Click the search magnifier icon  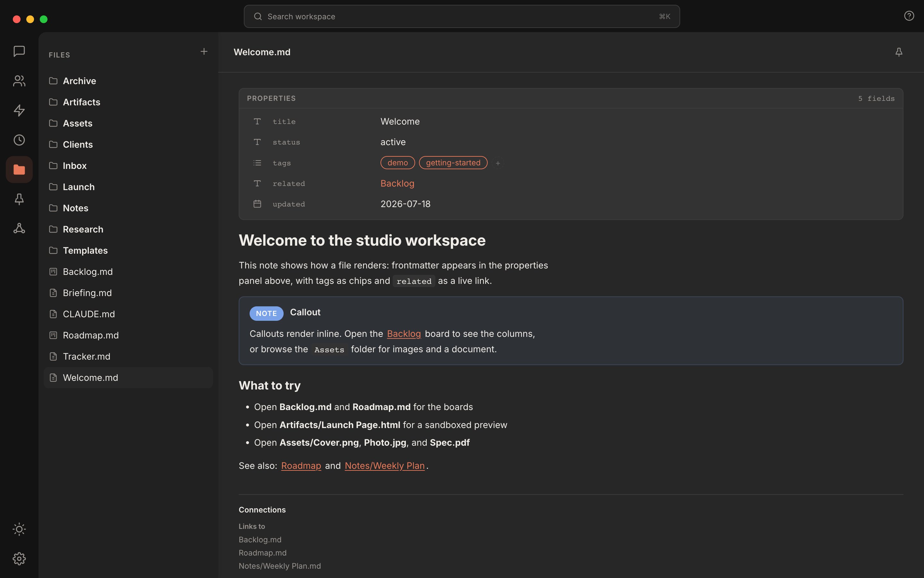pyautogui.click(x=258, y=16)
